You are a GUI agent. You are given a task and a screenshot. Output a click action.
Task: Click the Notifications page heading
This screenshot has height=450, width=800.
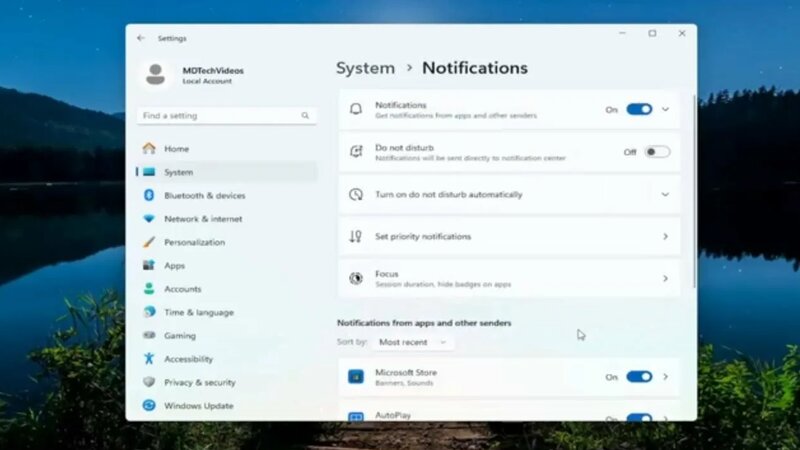tap(474, 68)
